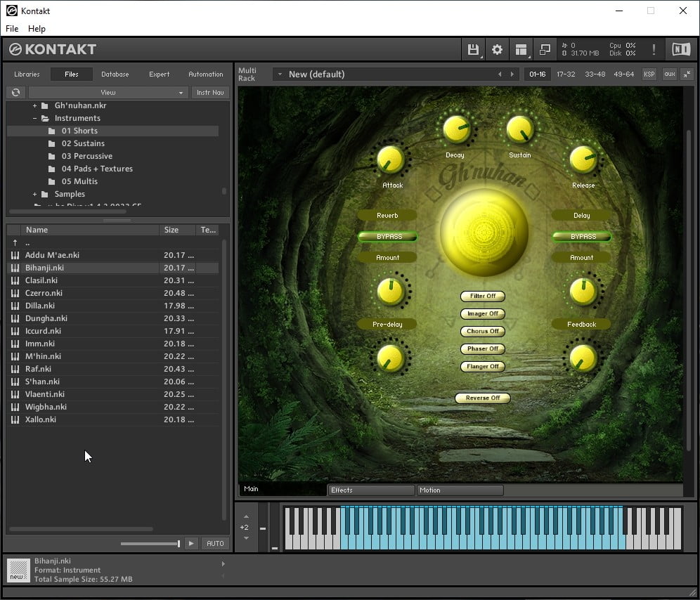The width and height of the screenshot is (700, 600).
Task: Switch to Expert tab
Action: coord(160,74)
